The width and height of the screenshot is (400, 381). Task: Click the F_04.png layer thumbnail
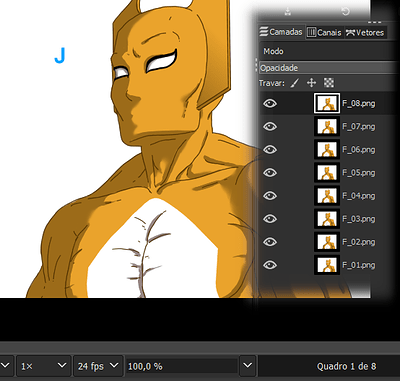click(x=327, y=196)
